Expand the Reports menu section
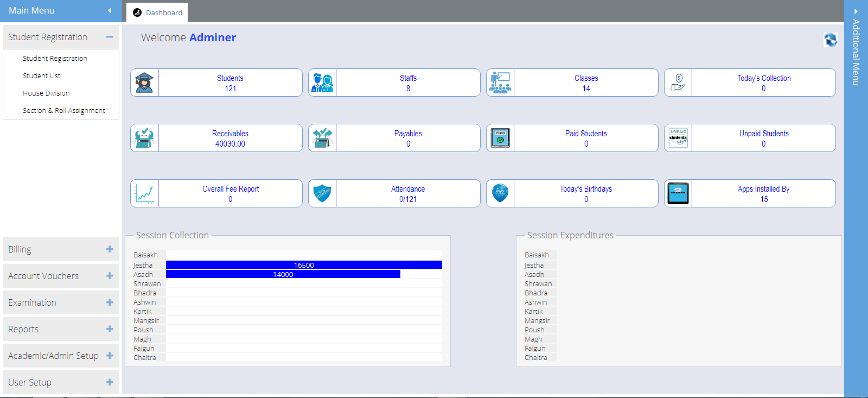The width and height of the screenshot is (868, 398). coord(110,329)
